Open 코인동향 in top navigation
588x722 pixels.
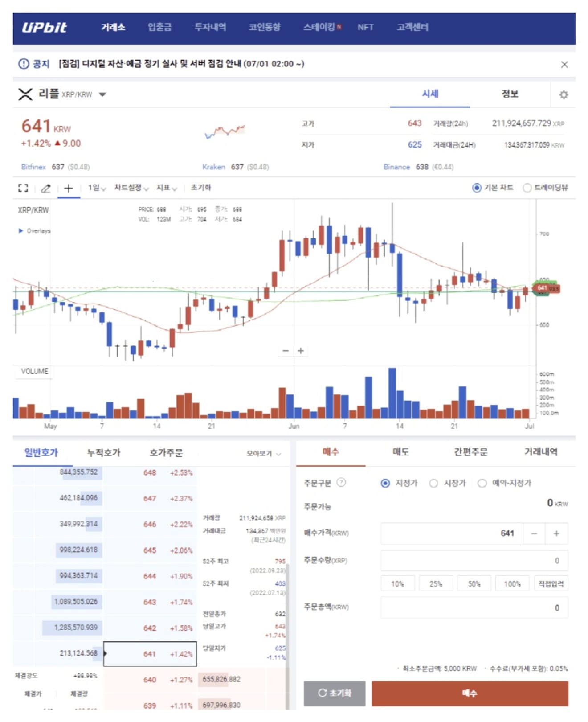tap(265, 27)
